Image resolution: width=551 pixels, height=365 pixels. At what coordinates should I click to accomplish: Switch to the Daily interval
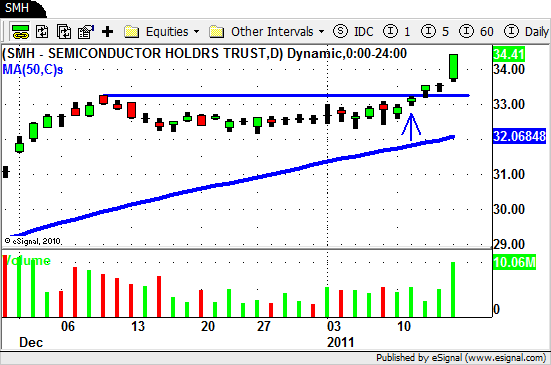526,32
